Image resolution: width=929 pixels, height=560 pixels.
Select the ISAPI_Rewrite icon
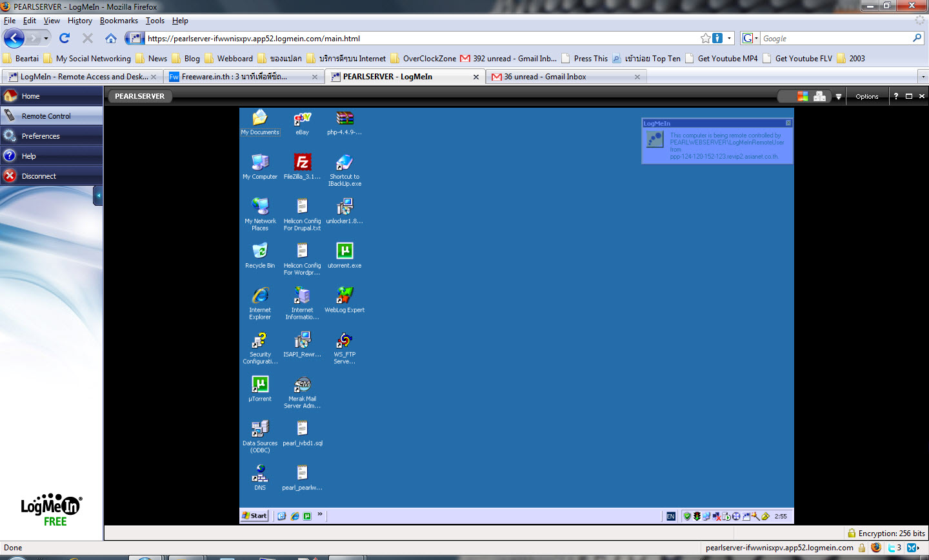coord(302,345)
